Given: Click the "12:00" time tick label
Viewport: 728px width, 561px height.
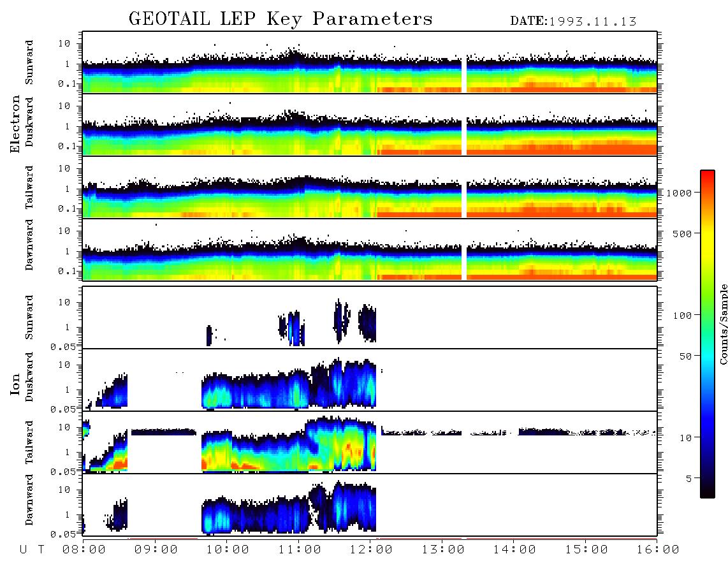Looking at the screenshot, I should (371, 550).
